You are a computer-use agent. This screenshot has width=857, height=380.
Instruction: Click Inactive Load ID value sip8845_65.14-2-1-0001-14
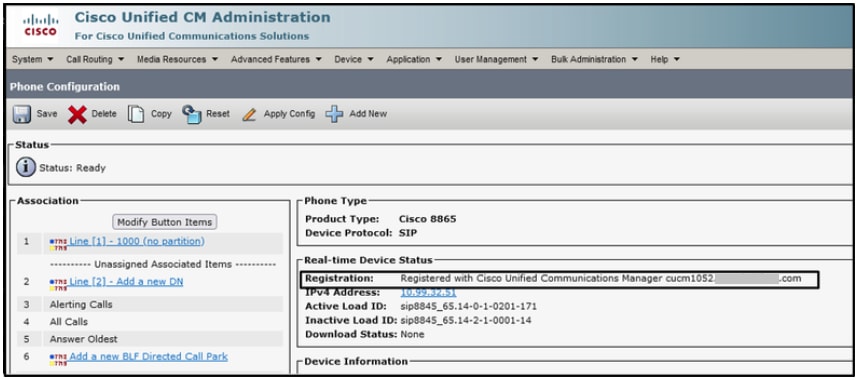466,320
